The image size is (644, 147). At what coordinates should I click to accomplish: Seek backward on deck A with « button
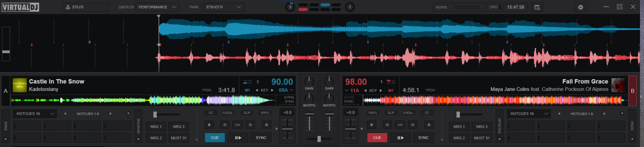tap(225, 125)
